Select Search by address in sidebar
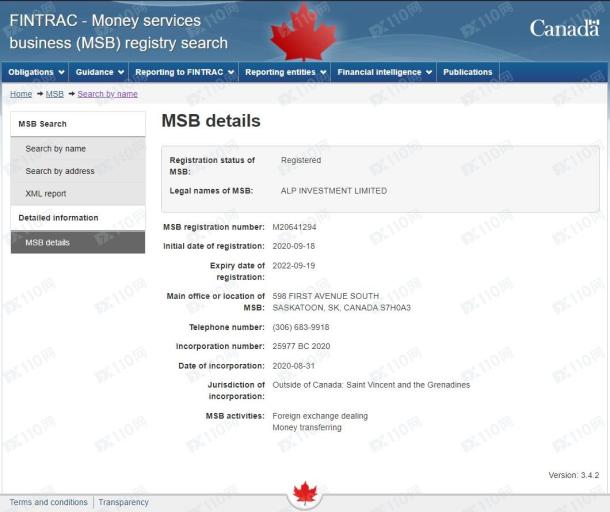Screen dimensions: 610x512 pyautogui.click(x=60, y=171)
